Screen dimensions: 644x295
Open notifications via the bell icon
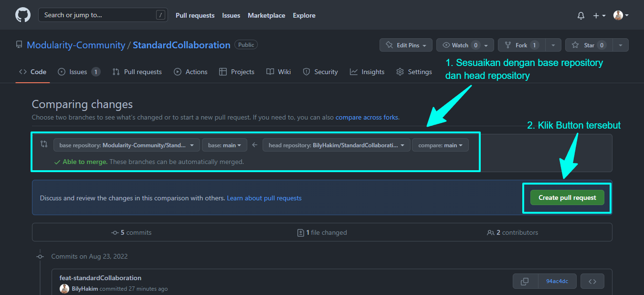(x=581, y=15)
